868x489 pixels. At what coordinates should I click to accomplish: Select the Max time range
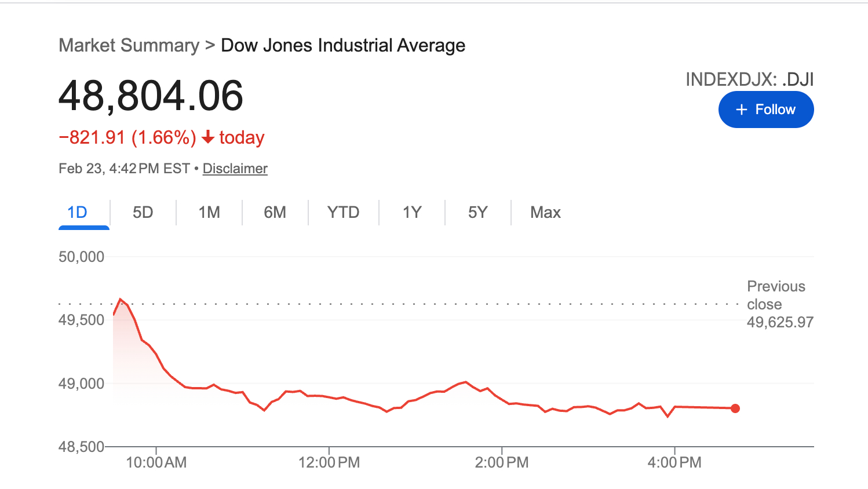(545, 213)
